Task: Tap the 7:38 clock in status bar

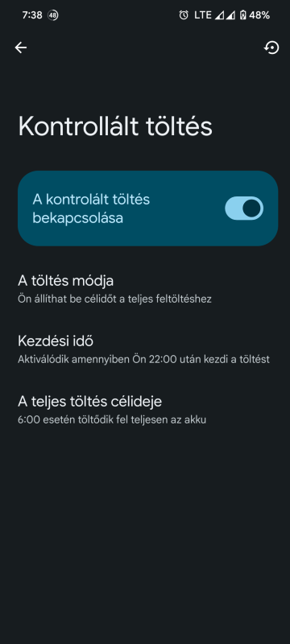Action: tap(32, 15)
